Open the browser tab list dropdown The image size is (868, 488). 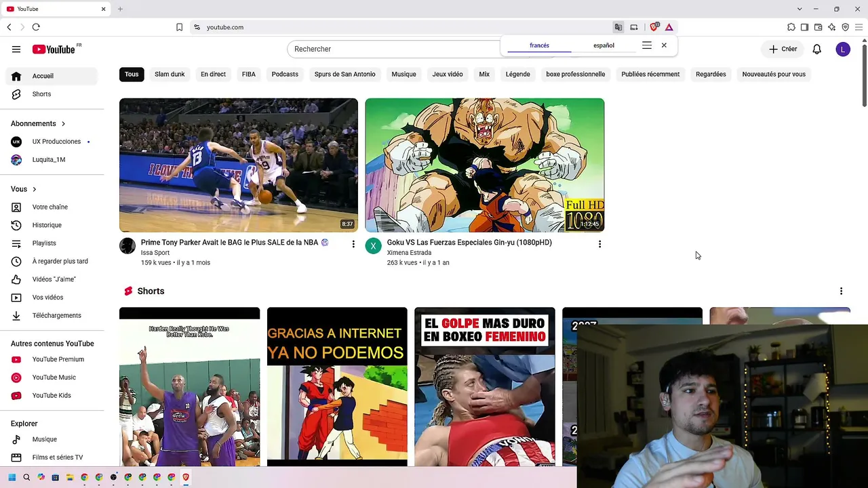[800, 9]
